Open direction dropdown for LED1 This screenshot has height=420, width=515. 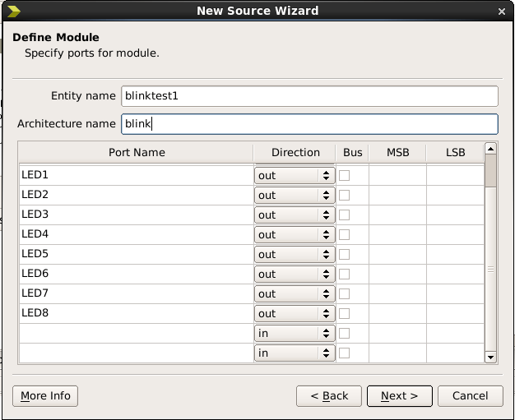pyautogui.click(x=295, y=176)
